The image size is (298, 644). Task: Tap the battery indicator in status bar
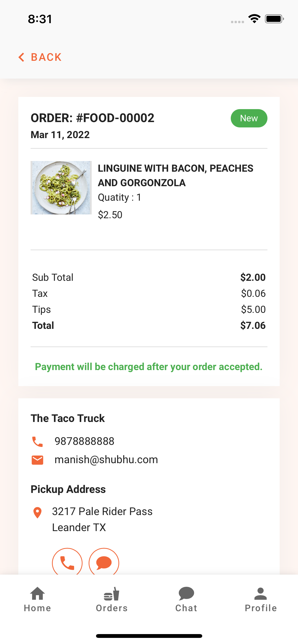[x=274, y=19]
